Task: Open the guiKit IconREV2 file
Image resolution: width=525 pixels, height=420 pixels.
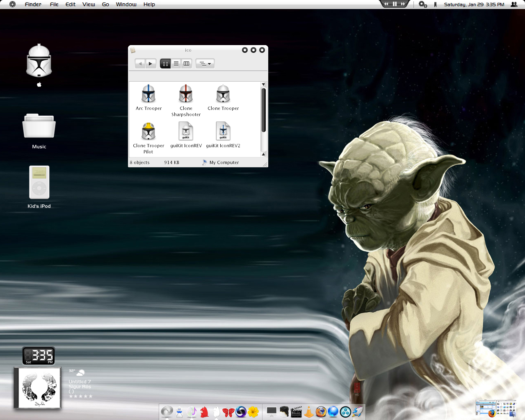Action: pyautogui.click(x=223, y=131)
